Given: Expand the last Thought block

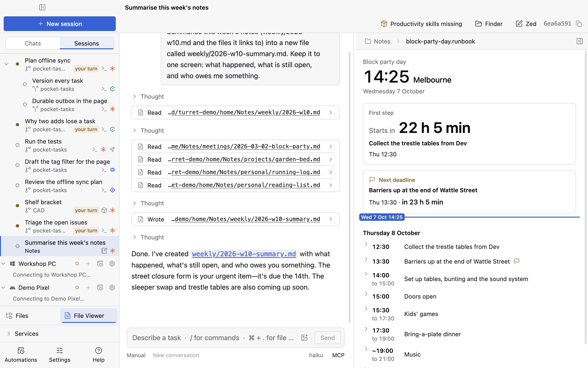Looking at the screenshot, I should tap(148, 237).
